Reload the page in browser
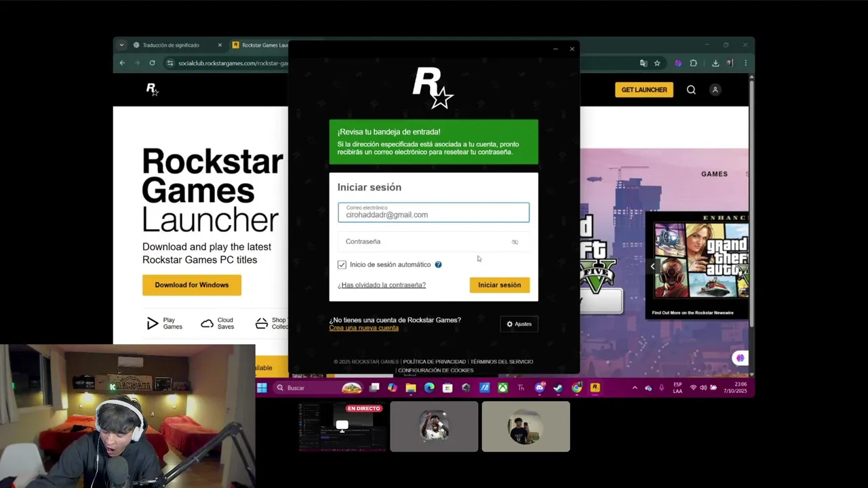The width and height of the screenshot is (868, 488). (x=152, y=63)
